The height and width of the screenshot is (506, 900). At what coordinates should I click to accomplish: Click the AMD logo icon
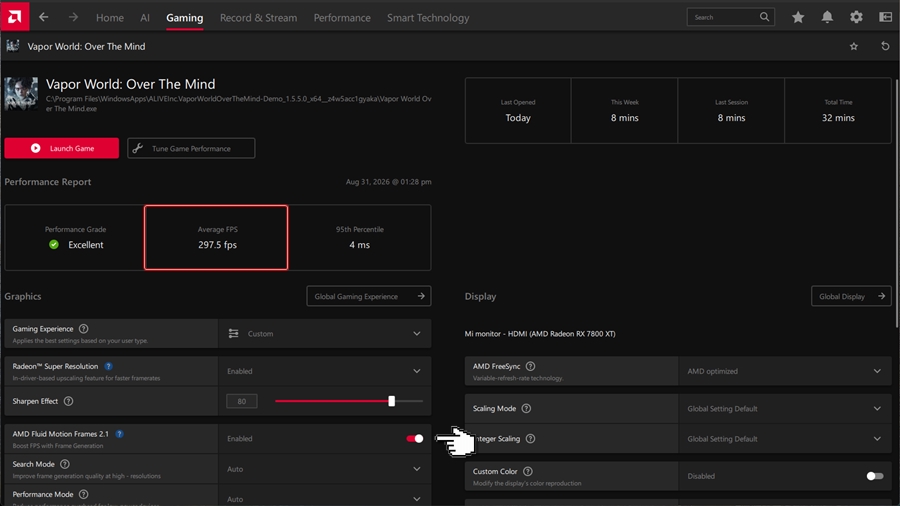coord(14,16)
